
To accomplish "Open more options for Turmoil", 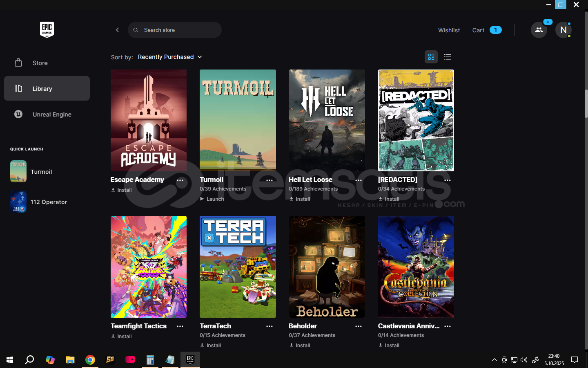I will tap(269, 180).
